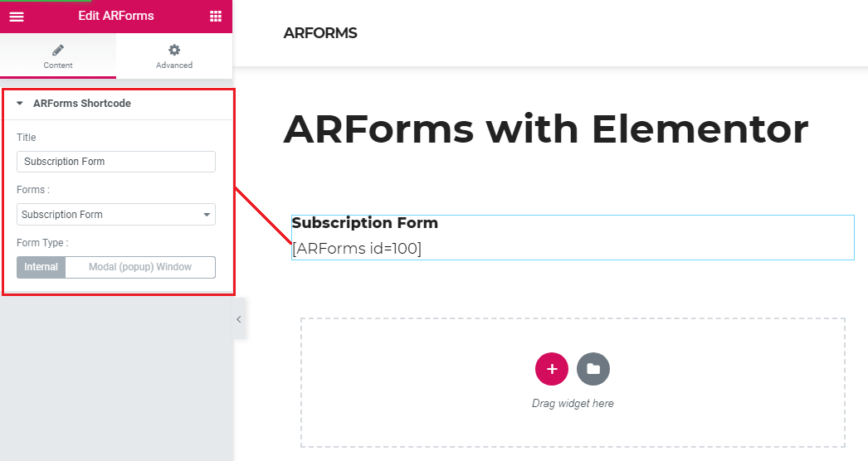
Task: Click the add template folder button
Action: click(x=593, y=369)
